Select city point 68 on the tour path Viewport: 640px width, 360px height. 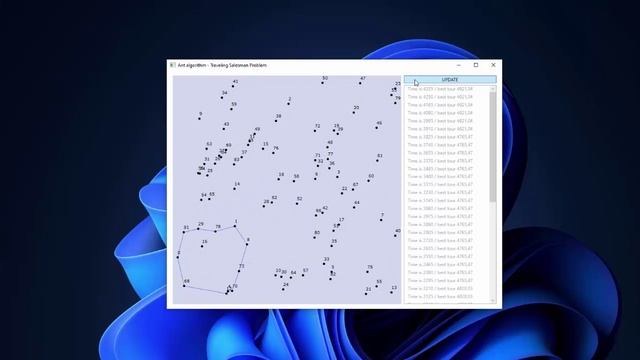[184, 286]
